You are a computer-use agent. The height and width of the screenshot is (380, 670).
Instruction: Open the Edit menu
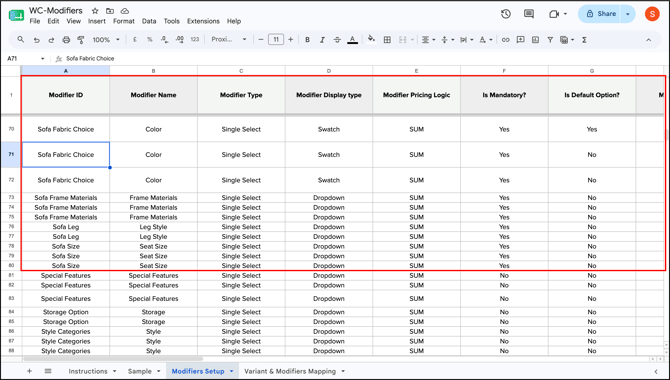tap(53, 21)
